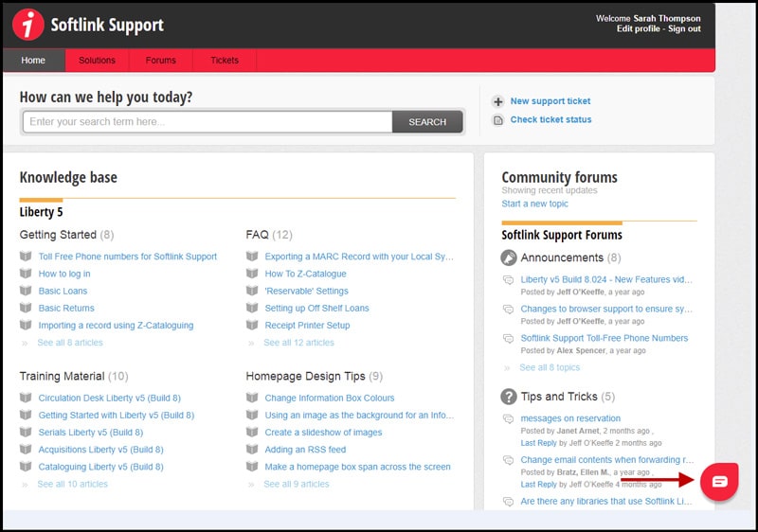Viewport: 758px width, 532px height.
Task: Expand See all 12 articles
Action: point(298,343)
